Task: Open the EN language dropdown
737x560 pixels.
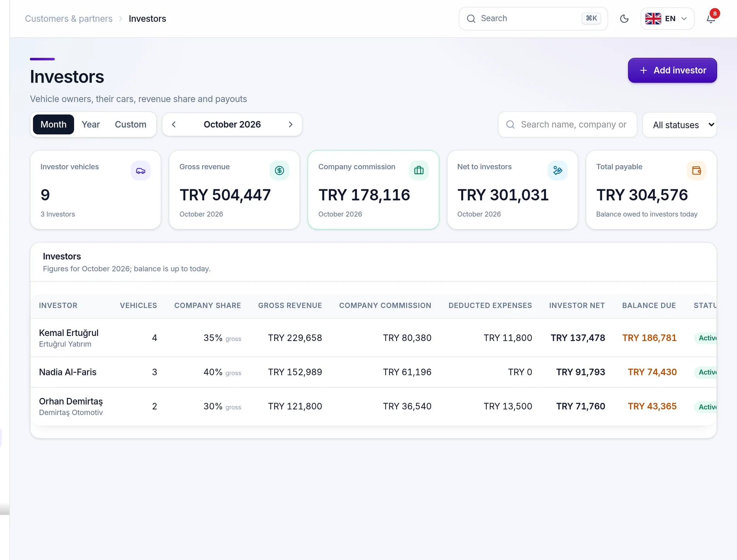Action: point(667,19)
